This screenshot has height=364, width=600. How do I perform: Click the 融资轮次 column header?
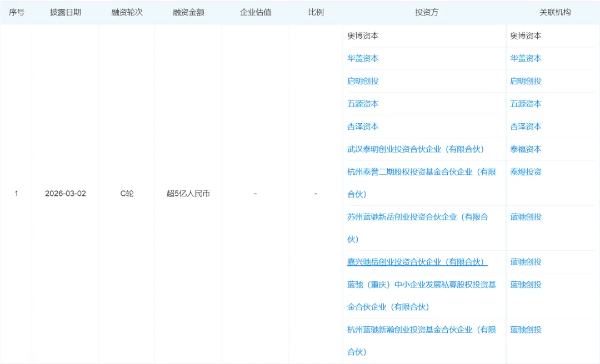tap(127, 12)
